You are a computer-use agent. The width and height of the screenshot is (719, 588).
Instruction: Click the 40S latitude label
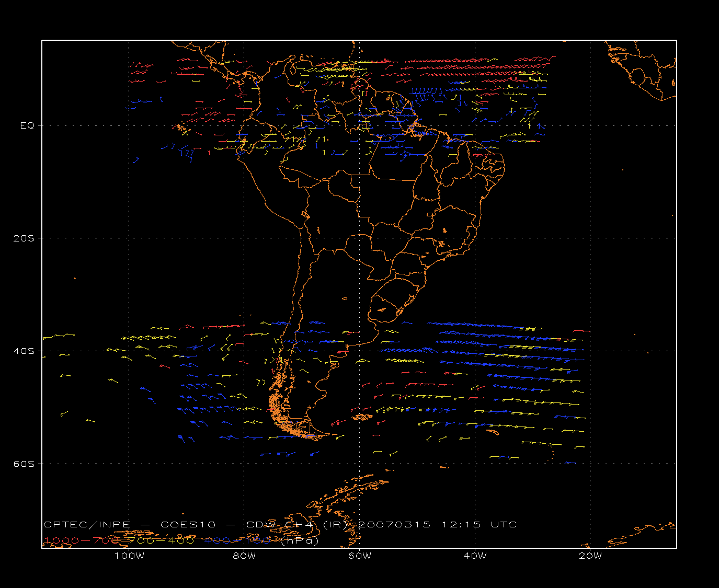click(24, 351)
